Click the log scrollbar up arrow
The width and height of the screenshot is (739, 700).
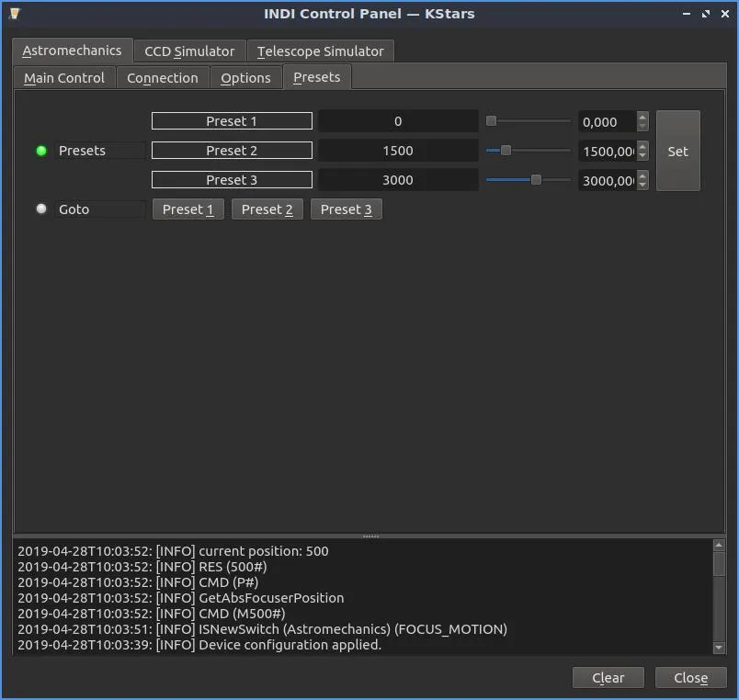click(719, 545)
